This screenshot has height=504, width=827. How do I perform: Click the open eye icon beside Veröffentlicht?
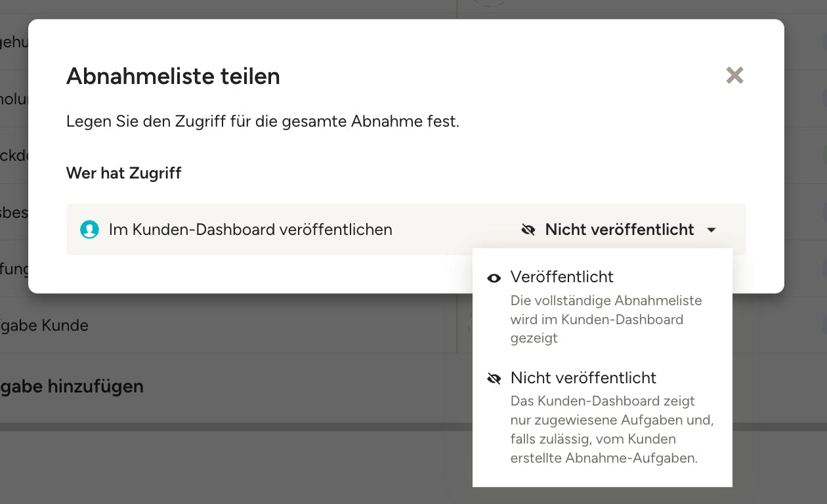click(x=494, y=278)
